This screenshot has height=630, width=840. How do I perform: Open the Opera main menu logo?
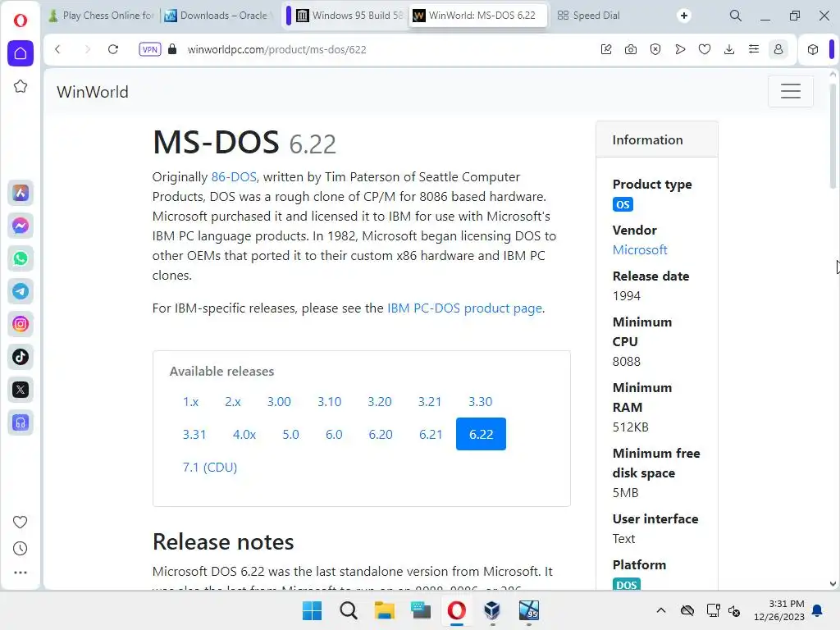click(x=21, y=21)
